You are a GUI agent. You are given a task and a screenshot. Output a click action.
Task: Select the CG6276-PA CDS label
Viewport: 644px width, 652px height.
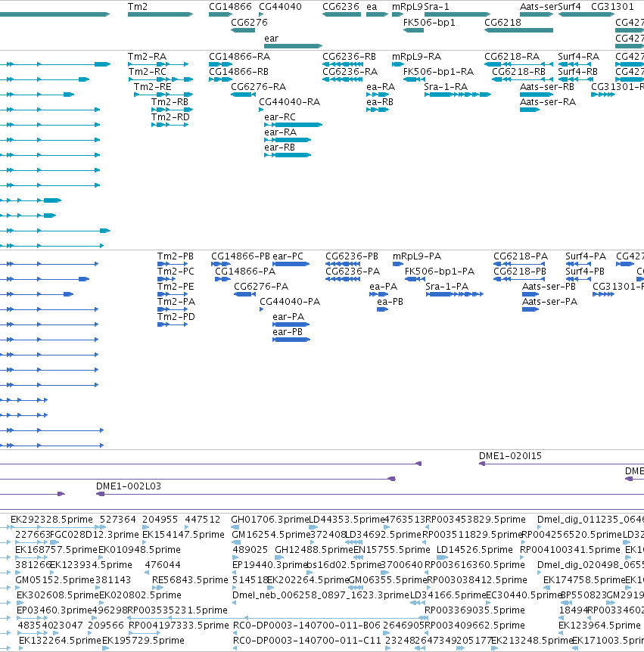pos(261,287)
